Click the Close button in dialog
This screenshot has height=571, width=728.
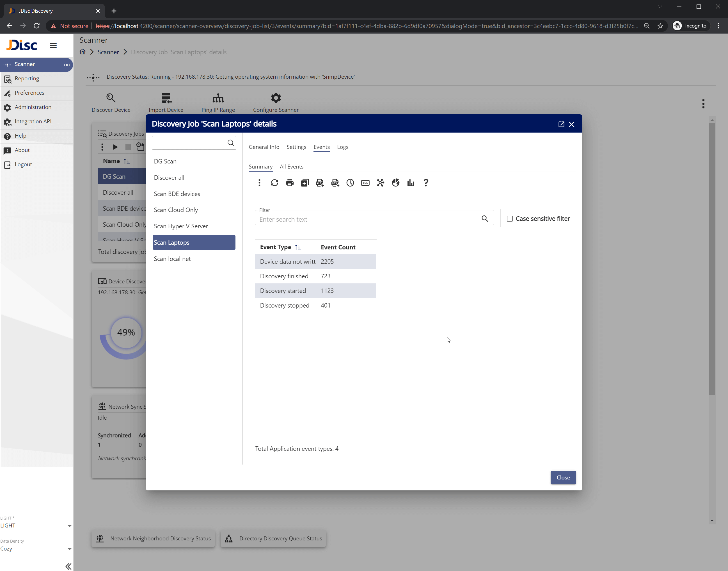pyautogui.click(x=563, y=477)
